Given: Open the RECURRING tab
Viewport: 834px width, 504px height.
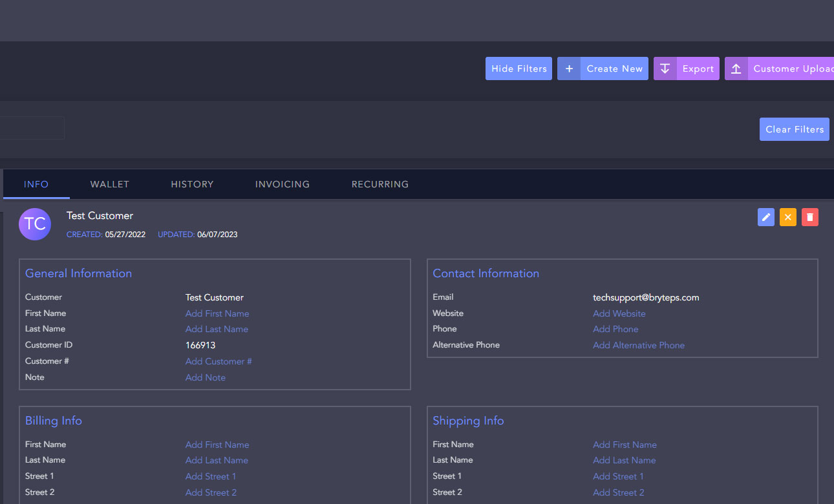Looking at the screenshot, I should tap(380, 184).
